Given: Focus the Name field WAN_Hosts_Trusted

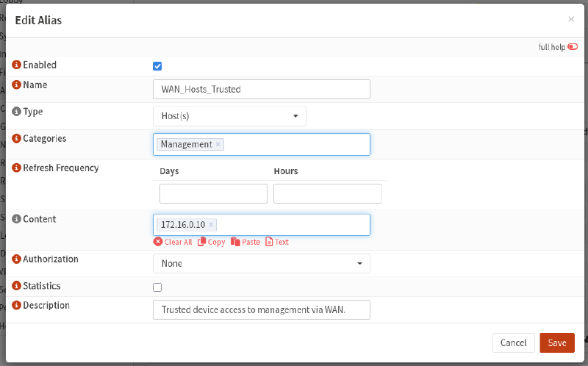Looking at the screenshot, I should 262,89.
